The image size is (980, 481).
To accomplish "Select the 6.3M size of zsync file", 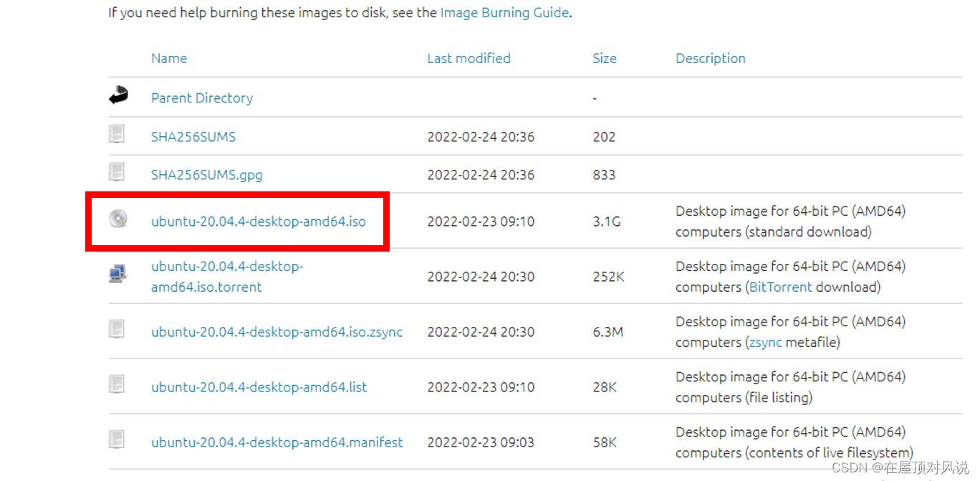I will [608, 333].
